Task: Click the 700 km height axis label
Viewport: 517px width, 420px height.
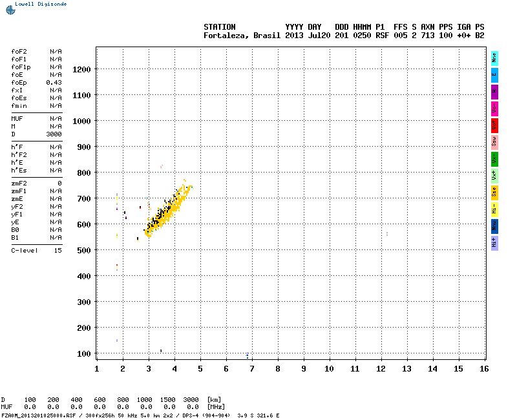Action: (x=84, y=199)
